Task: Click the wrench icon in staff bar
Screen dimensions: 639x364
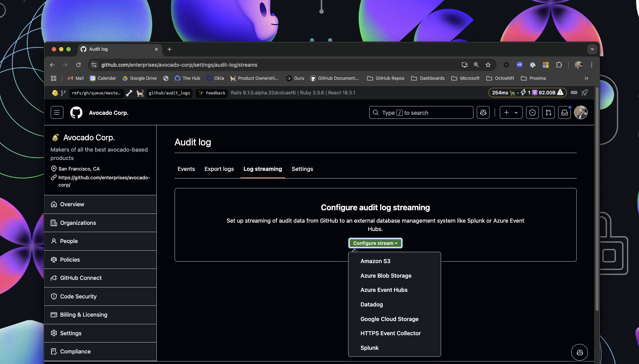Action: click(129, 93)
